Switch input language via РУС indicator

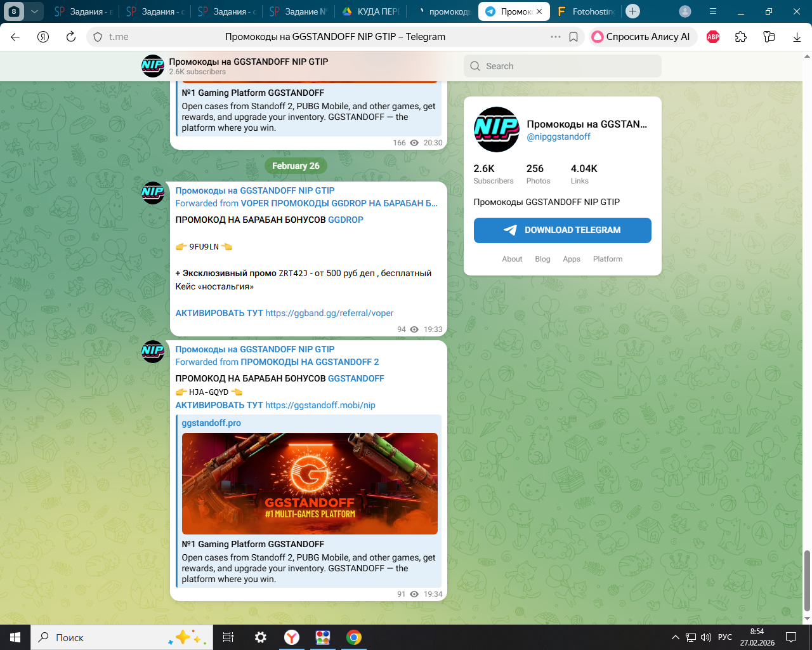pyautogui.click(x=725, y=637)
